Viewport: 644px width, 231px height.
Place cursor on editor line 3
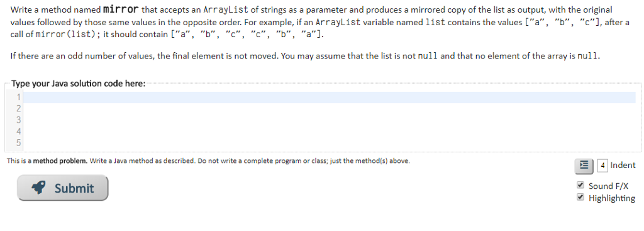point(330,120)
